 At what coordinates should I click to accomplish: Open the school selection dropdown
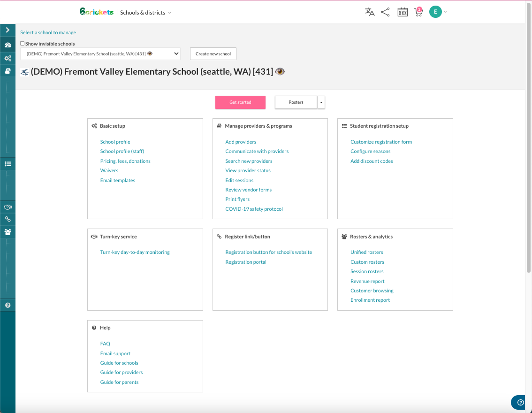tap(100, 54)
